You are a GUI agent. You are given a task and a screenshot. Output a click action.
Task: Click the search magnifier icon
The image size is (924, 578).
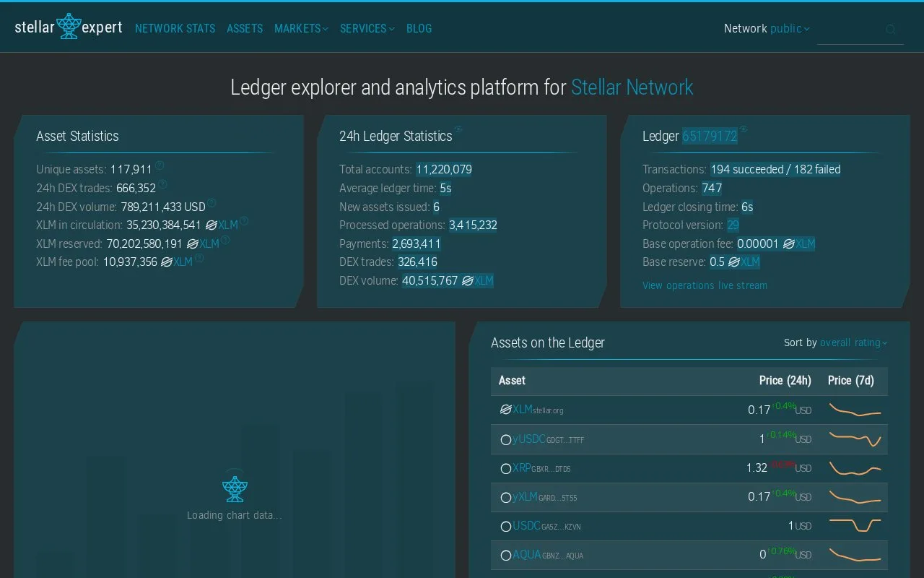click(890, 30)
